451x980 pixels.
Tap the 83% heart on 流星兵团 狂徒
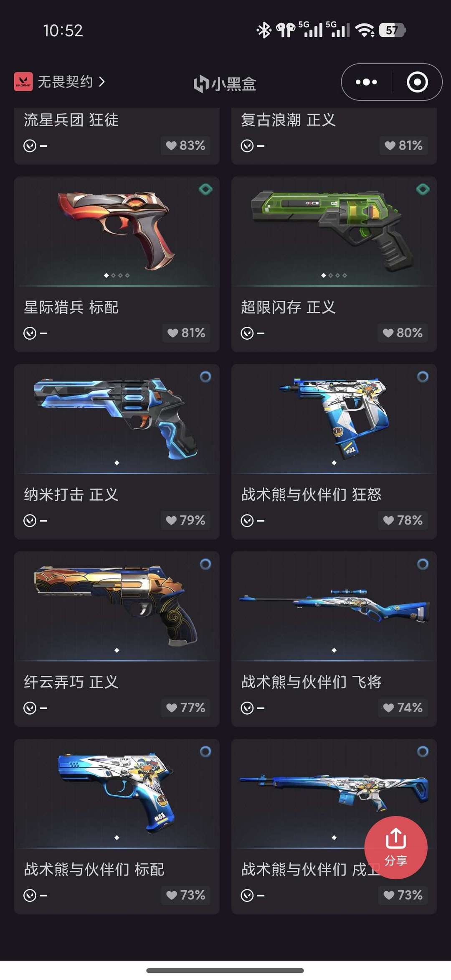[x=185, y=145]
